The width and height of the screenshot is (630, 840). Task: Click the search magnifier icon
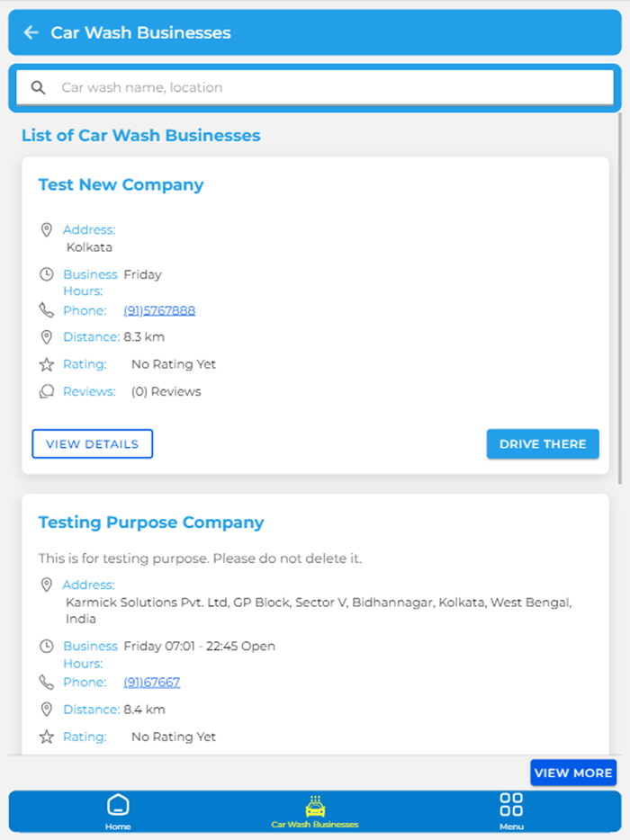point(37,87)
